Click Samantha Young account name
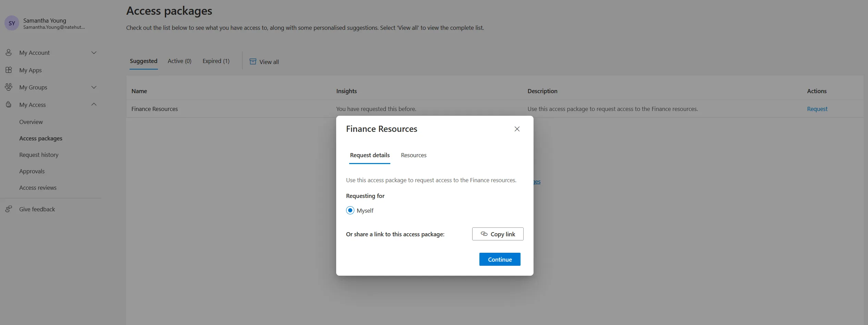 point(45,21)
